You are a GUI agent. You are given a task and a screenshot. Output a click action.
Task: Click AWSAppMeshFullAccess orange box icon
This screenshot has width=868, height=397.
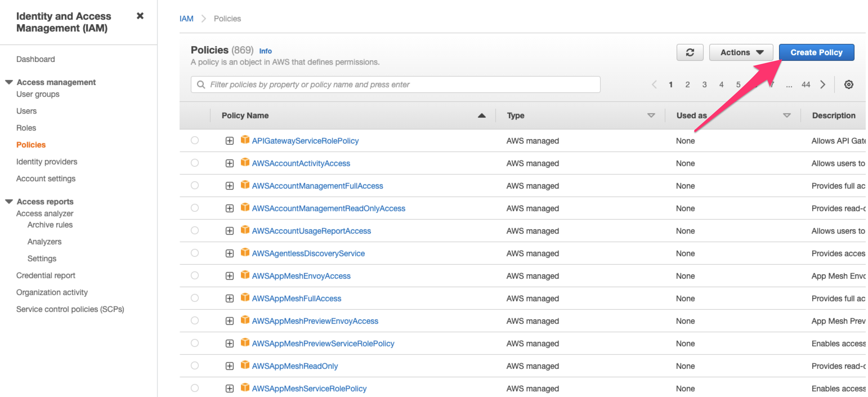[x=245, y=298]
